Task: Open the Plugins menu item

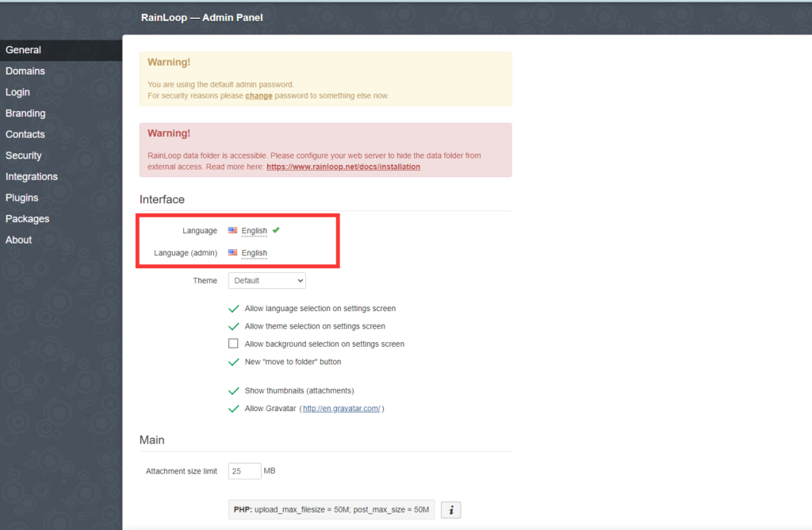Action: tap(21, 198)
